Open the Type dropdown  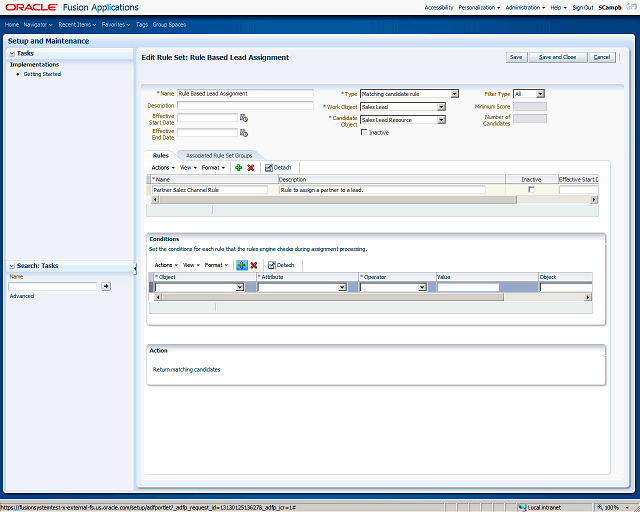(454, 94)
